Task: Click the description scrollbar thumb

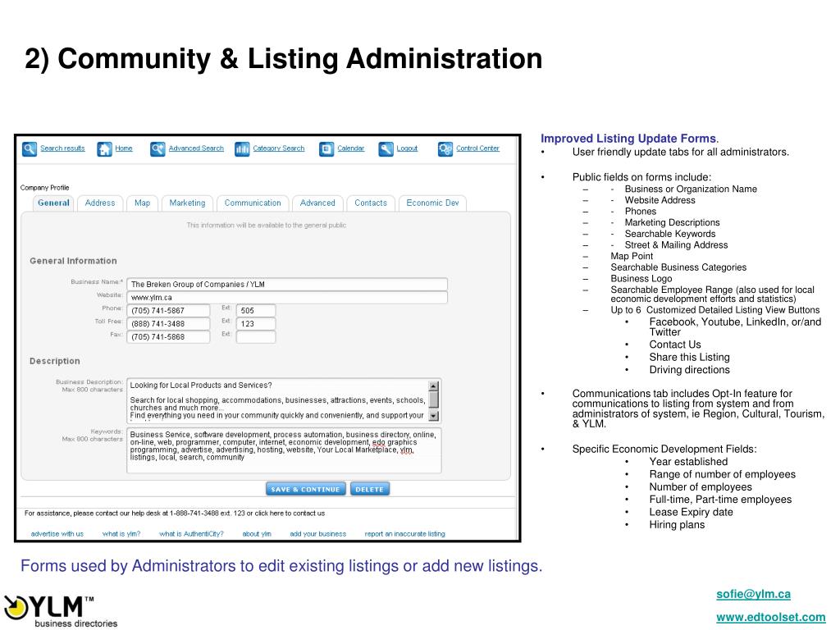Action: click(x=434, y=399)
